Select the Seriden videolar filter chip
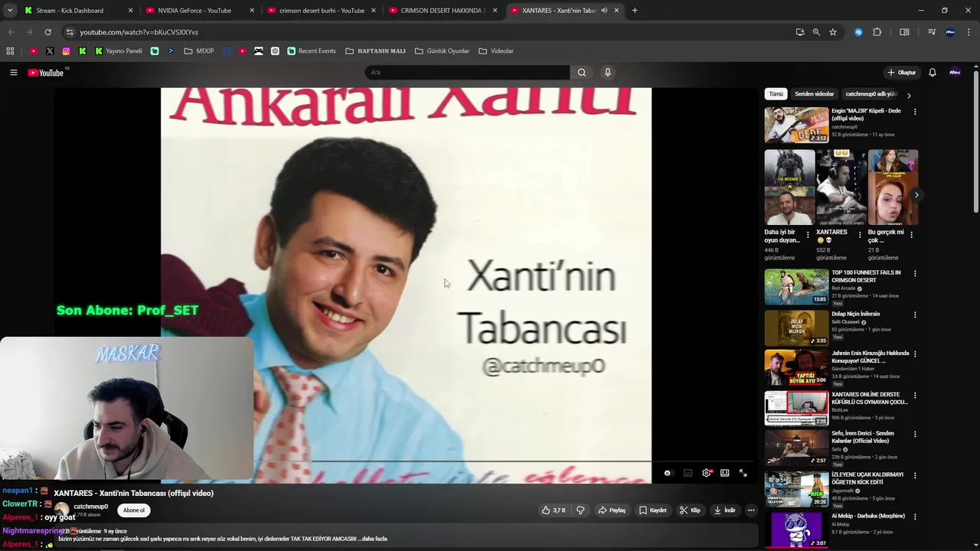This screenshot has width=980, height=551. (814, 94)
